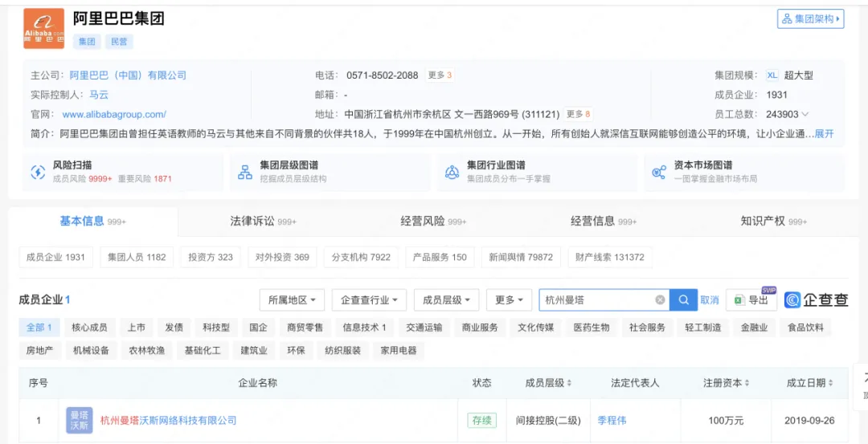Select the 全部 1 filter chip
This screenshot has height=444, width=868.
[x=39, y=328]
